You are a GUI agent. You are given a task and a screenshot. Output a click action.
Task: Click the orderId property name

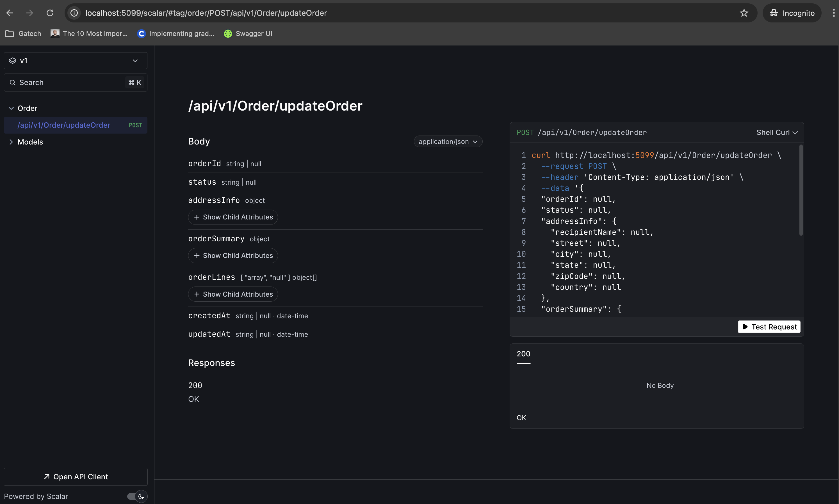(x=205, y=164)
